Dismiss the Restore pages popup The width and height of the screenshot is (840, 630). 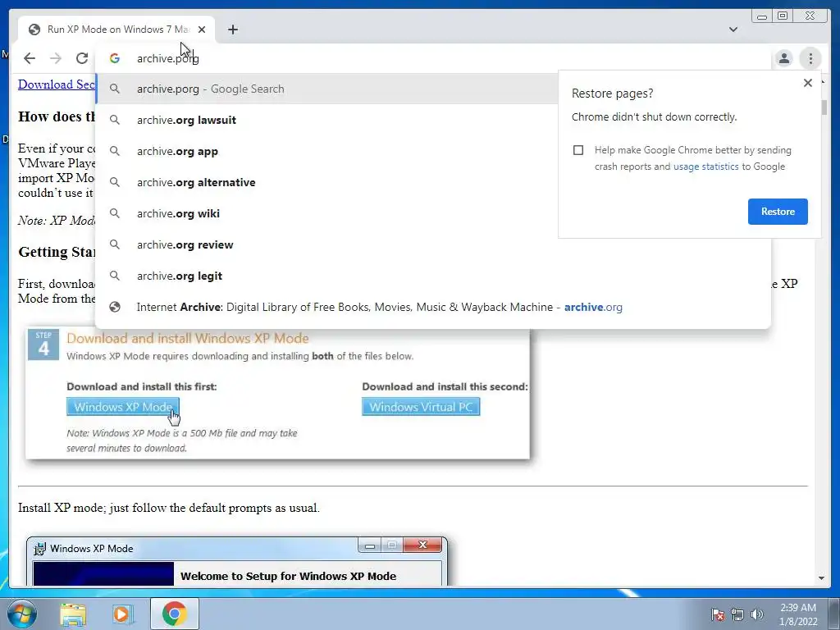(808, 83)
